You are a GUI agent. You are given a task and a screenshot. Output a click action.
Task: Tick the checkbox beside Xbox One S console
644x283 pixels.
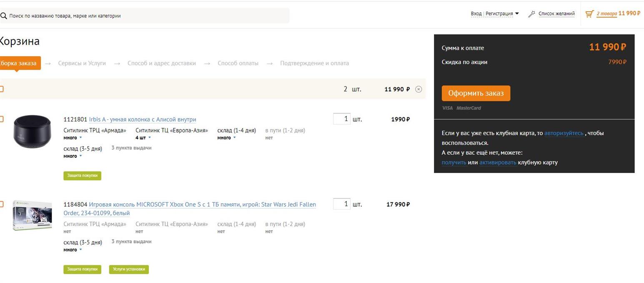click(x=2, y=204)
